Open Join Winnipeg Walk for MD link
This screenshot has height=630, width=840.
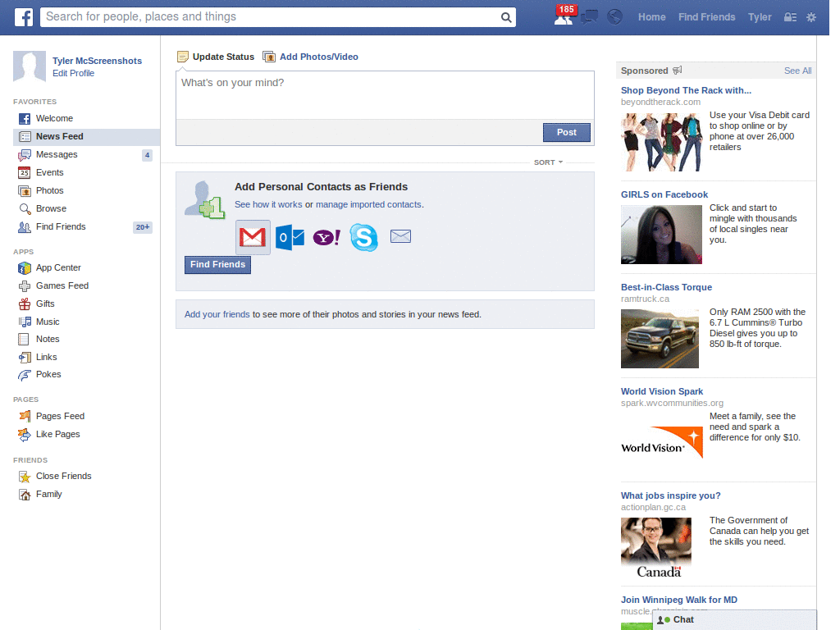pyautogui.click(x=678, y=600)
